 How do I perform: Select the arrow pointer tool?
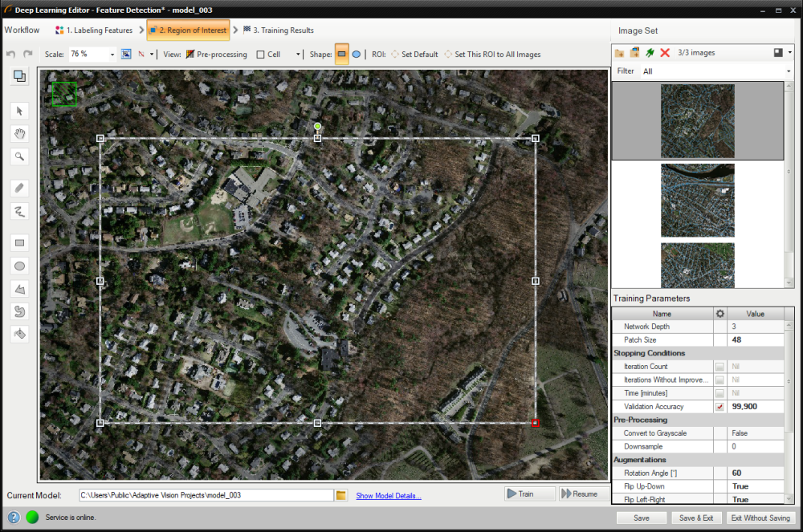(x=20, y=111)
